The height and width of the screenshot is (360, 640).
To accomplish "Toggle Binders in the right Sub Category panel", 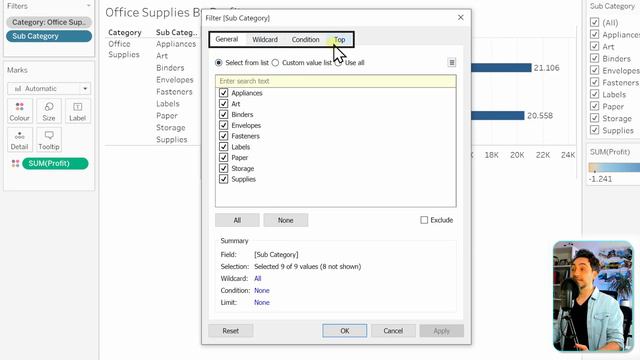I will coord(594,58).
